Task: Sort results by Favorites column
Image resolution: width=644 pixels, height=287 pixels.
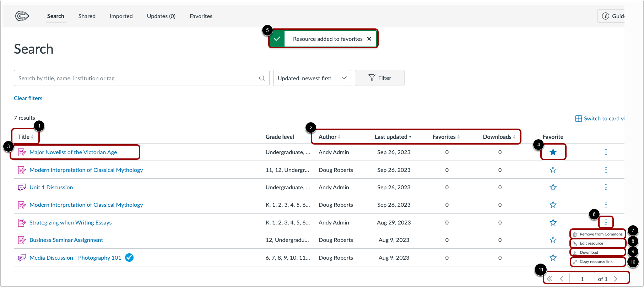Action: [x=446, y=137]
